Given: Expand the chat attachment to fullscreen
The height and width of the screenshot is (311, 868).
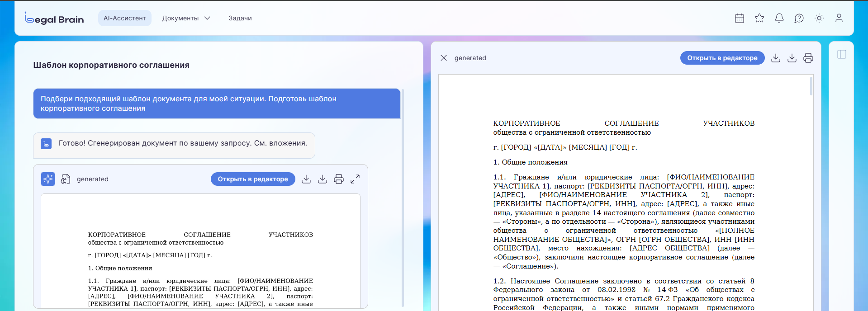Looking at the screenshot, I should 355,179.
